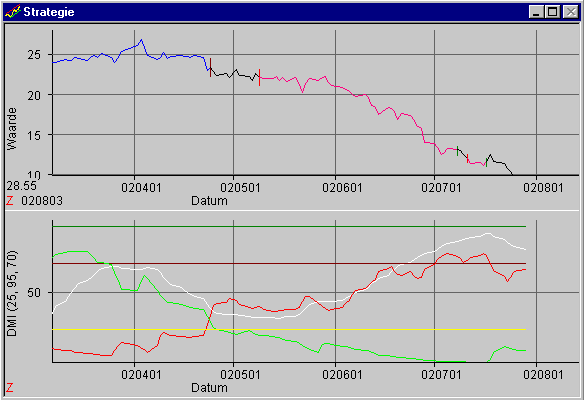Click the dark red marker after blue line
Screen dimensions: 584x400
coord(210,67)
